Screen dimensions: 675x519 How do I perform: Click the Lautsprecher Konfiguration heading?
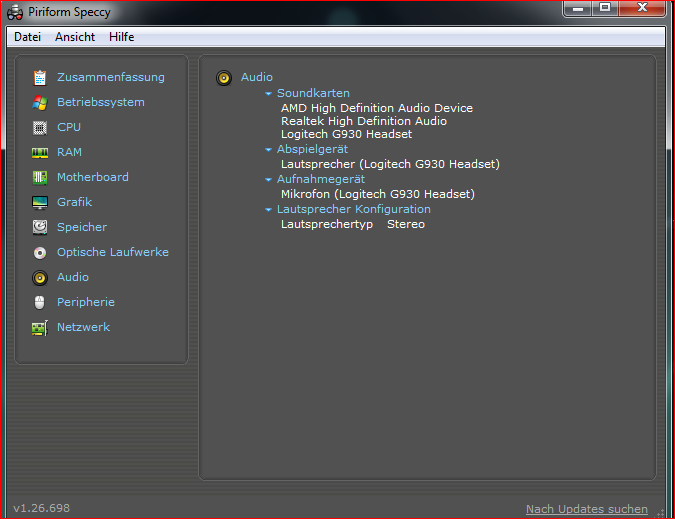(x=353, y=209)
